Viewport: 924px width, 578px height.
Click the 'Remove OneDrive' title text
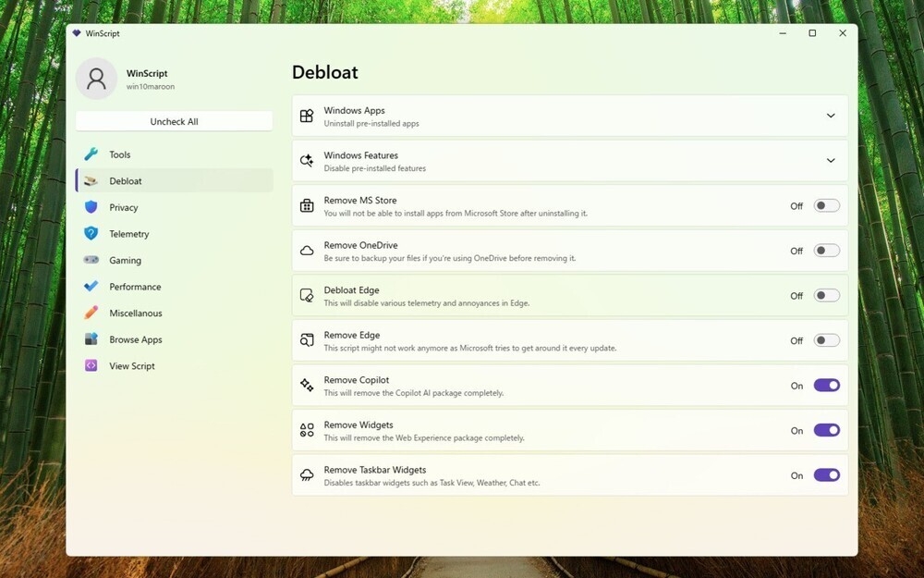pyautogui.click(x=360, y=245)
